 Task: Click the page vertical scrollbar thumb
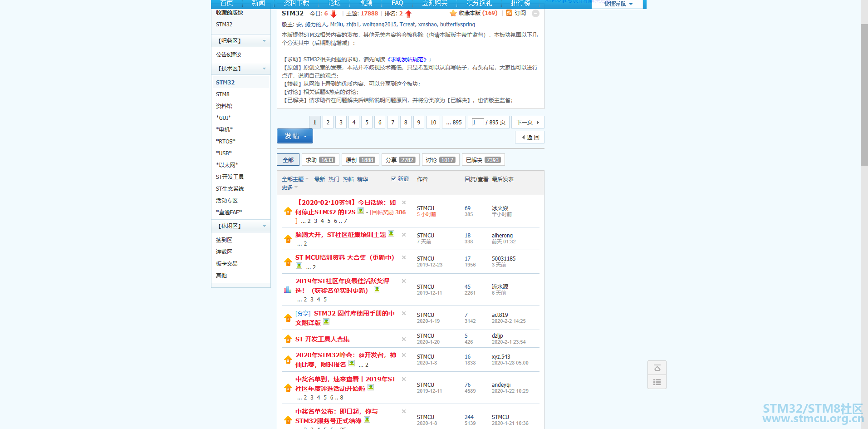(864, 94)
